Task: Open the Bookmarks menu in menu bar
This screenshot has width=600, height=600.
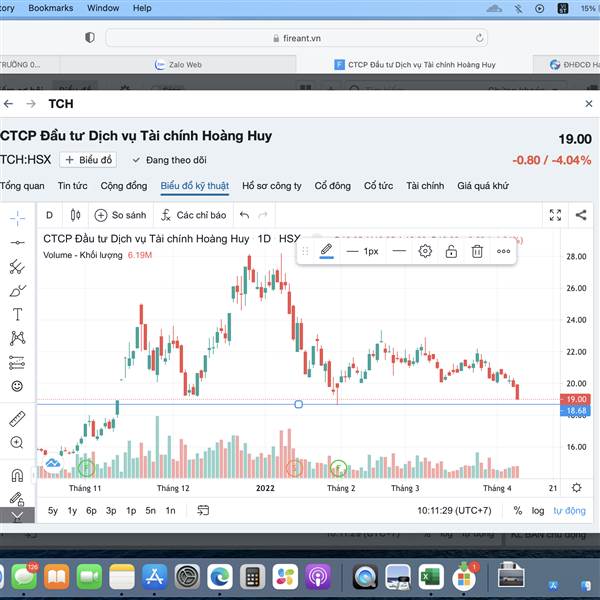Action: pos(51,8)
